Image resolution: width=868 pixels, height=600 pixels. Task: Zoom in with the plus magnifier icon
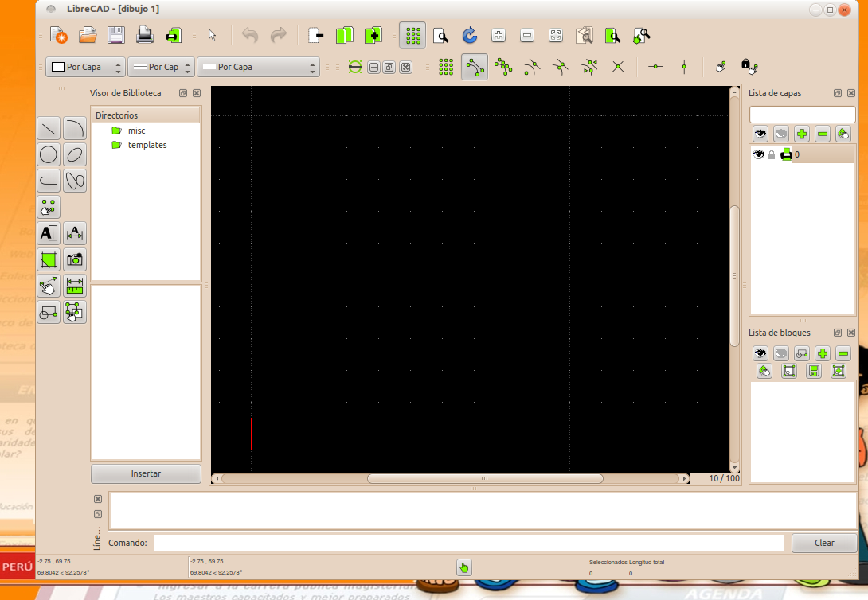tap(499, 35)
